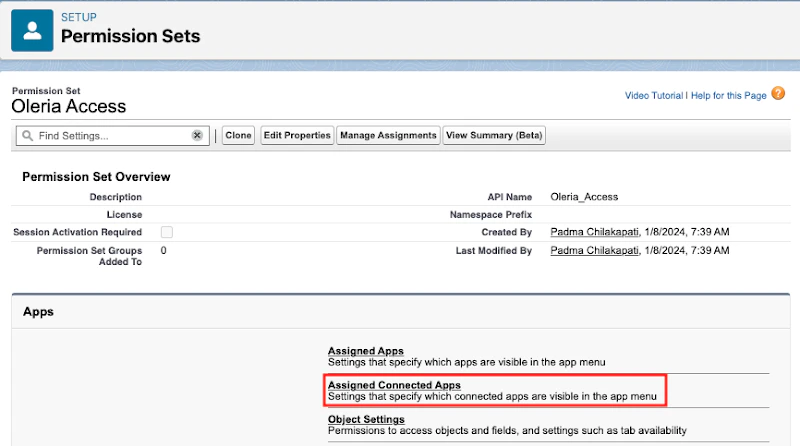Screen dimensions: 800x446
Task: Click the Namespace Prefix label
Action: 491,215
